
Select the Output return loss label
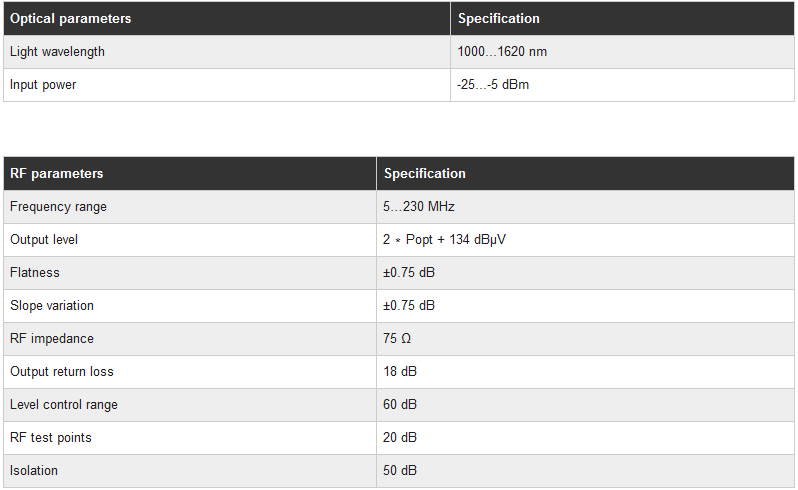(x=62, y=372)
